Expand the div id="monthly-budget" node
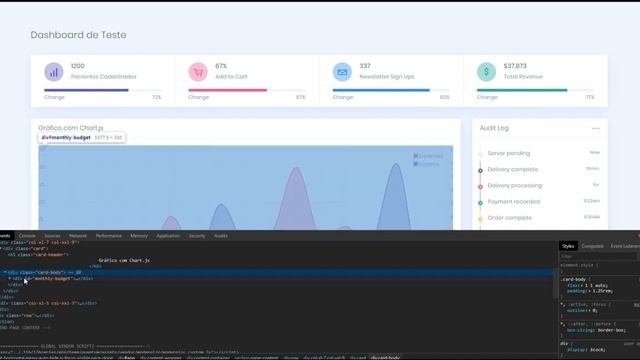 coord(10,278)
